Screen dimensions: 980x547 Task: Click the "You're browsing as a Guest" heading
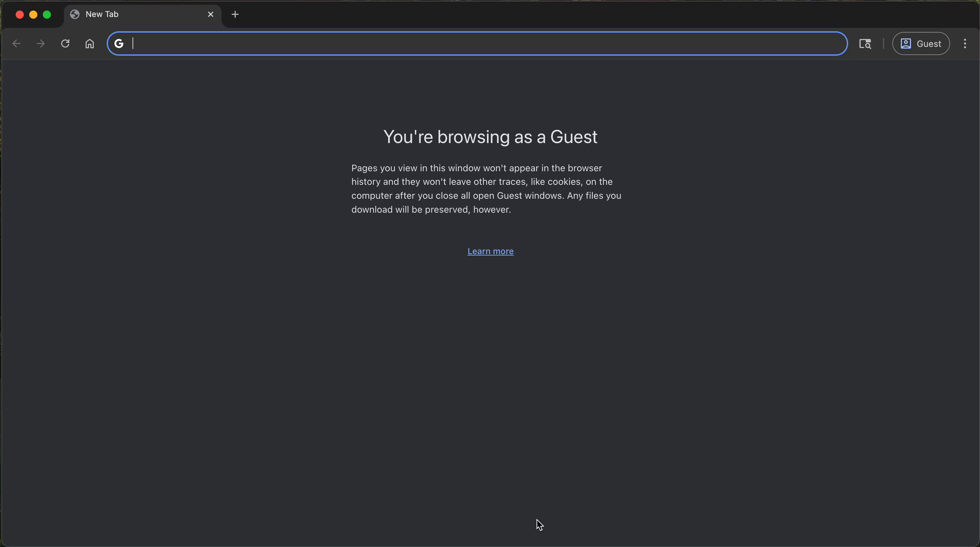click(x=490, y=137)
